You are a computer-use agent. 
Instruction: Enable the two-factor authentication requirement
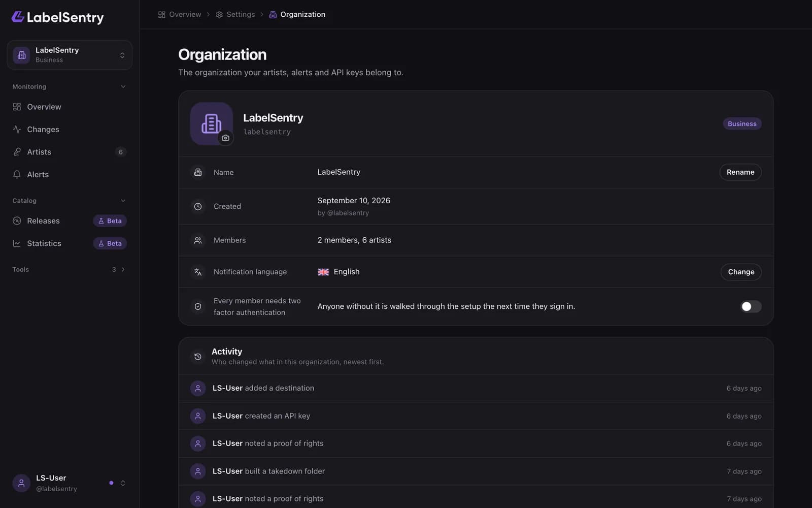[x=751, y=306]
